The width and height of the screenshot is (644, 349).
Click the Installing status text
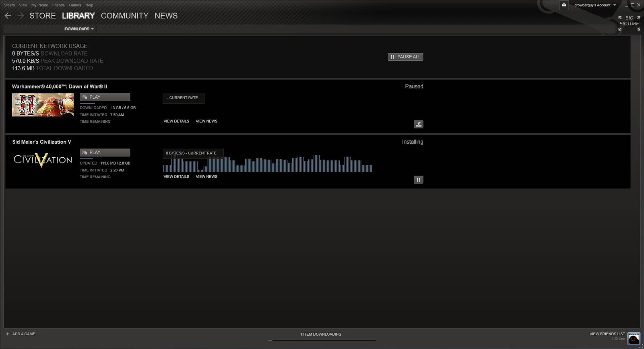coord(413,142)
